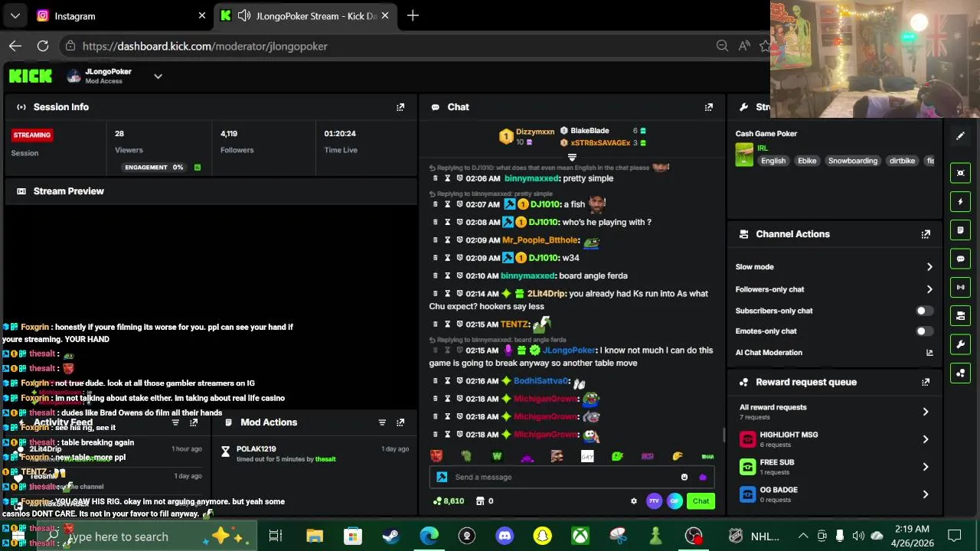Click the broadcast signal icon in sidebar
The height and width of the screenshot is (551, 980).
click(961, 288)
